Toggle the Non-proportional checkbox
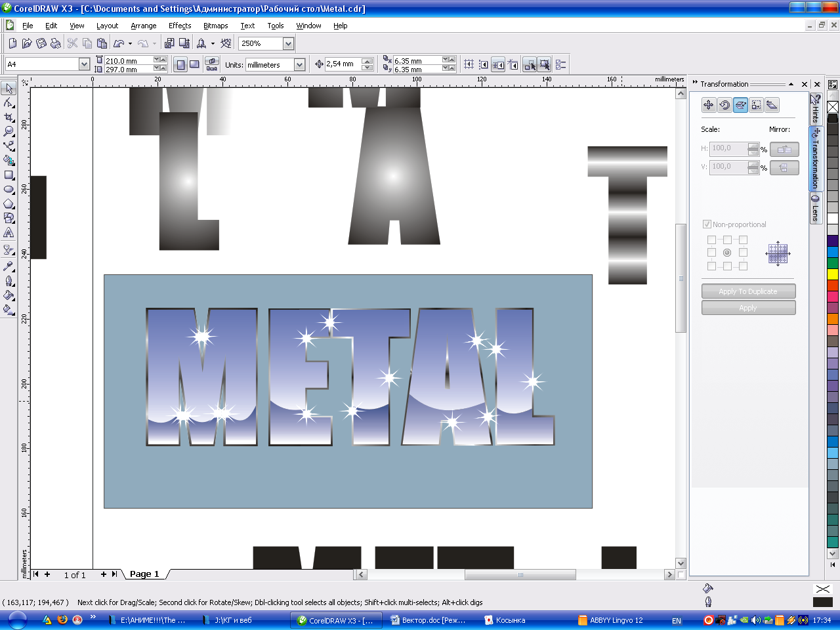840x630 pixels. [707, 224]
